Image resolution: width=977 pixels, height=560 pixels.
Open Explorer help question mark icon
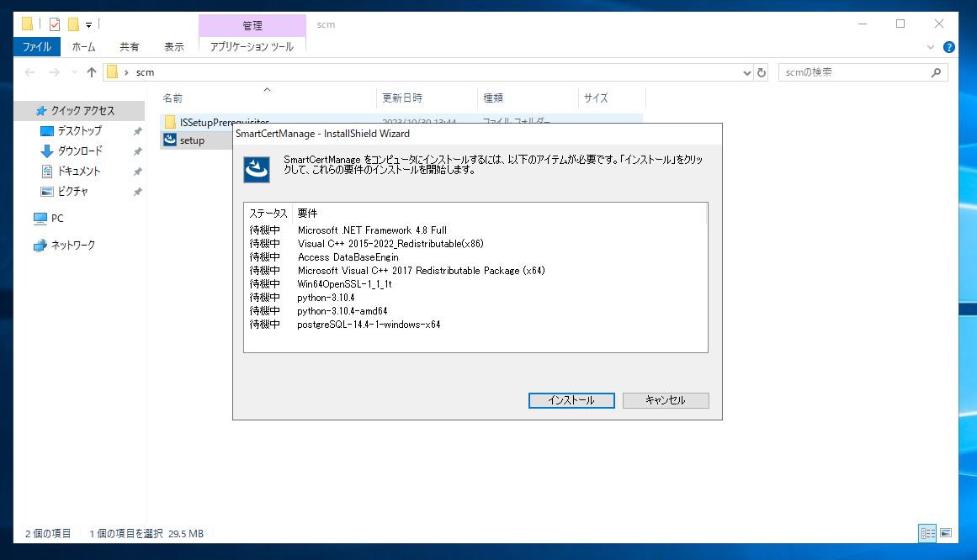[x=949, y=47]
